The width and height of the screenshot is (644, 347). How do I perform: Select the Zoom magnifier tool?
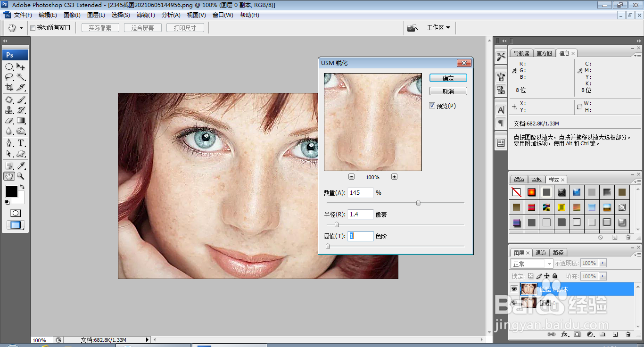pyautogui.click(x=21, y=176)
